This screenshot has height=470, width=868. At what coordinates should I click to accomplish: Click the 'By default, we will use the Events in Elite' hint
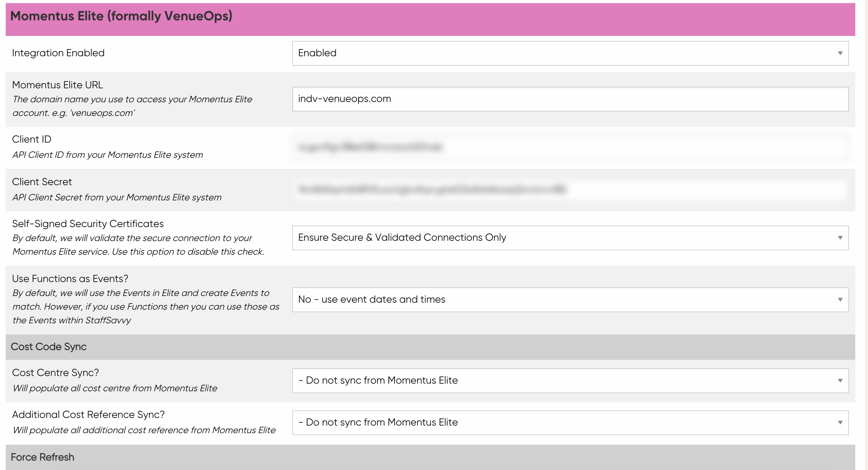[x=146, y=307]
